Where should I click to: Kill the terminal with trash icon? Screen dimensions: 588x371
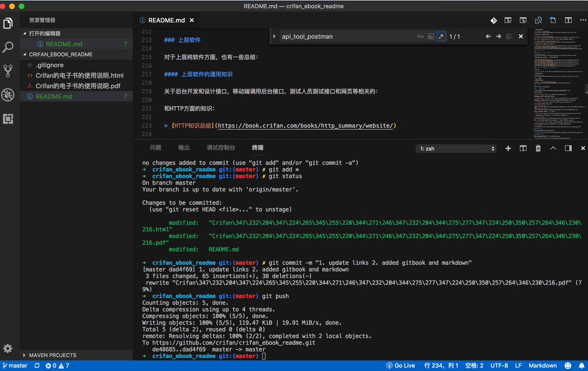tap(538, 149)
